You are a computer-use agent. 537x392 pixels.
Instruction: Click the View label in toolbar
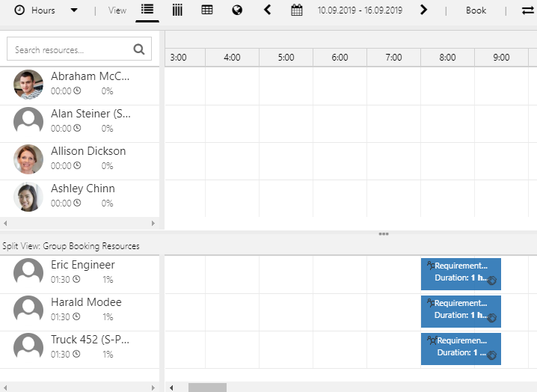coord(117,10)
